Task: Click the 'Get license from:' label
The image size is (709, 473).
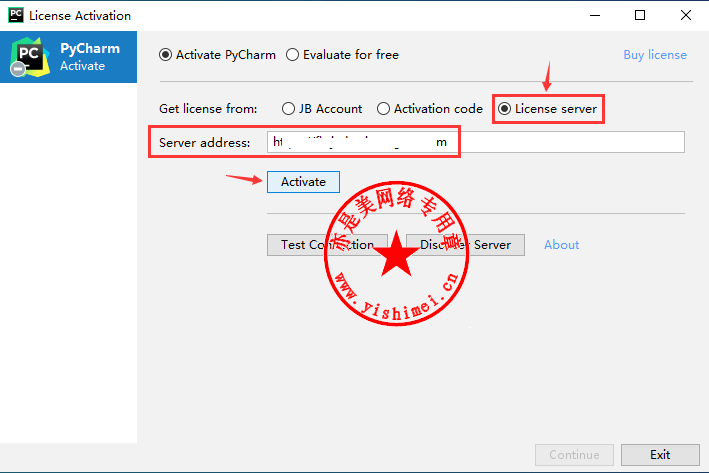Action: (x=208, y=109)
